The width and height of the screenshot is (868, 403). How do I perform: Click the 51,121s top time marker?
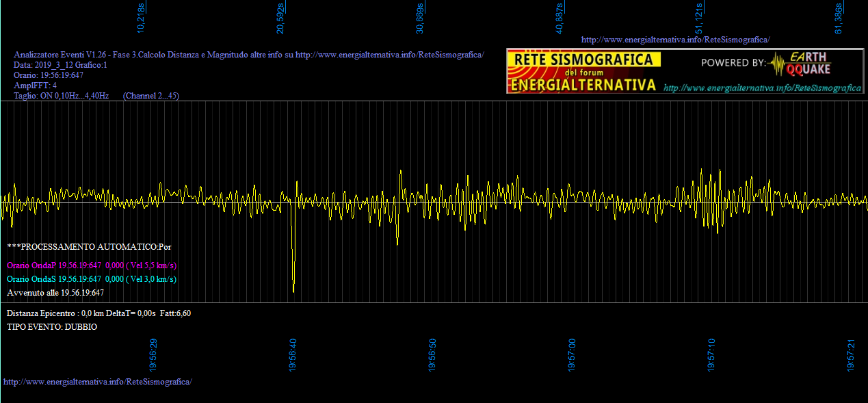click(699, 17)
